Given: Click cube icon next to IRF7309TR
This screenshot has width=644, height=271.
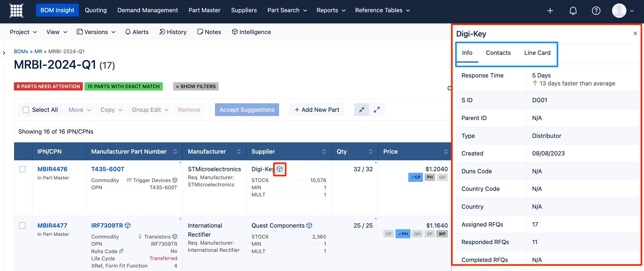Looking at the screenshot, I should 128,225.
